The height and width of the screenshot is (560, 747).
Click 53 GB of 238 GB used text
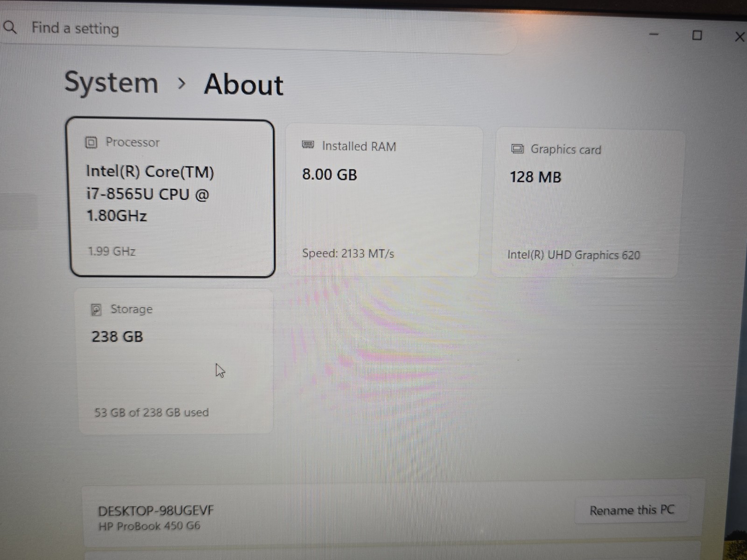click(151, 413)
